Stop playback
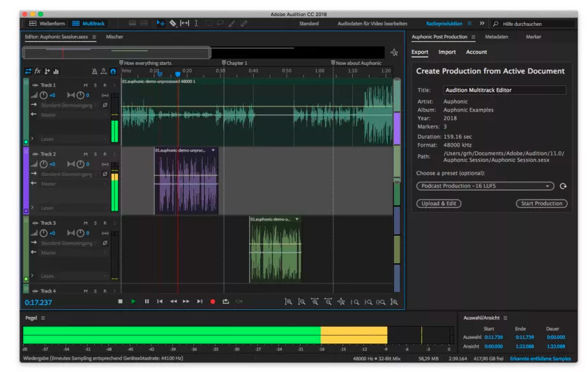 click(x=121, y=302)
